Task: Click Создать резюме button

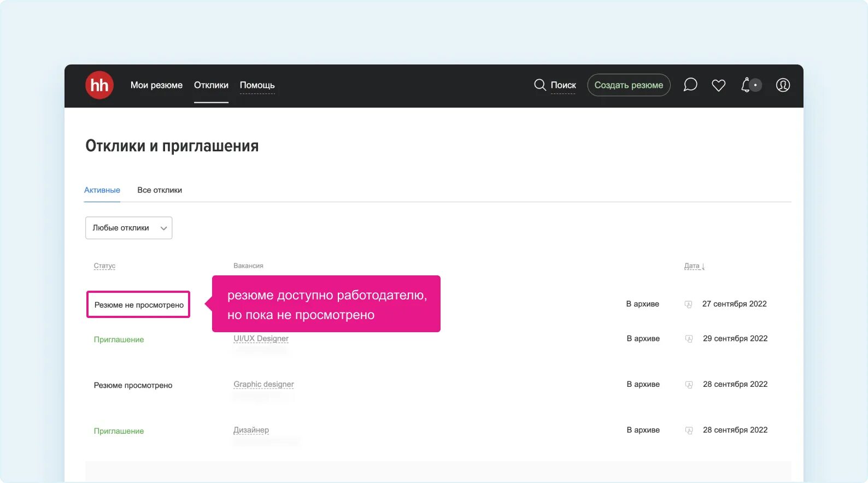Action: tap(629, 85)
